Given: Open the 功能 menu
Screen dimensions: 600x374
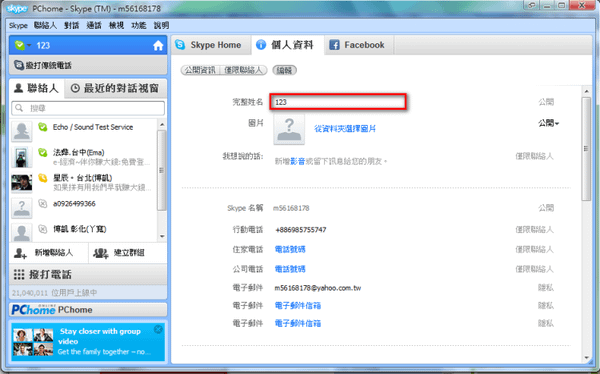Looking at the screenshot, I should [x=139, y=25].
